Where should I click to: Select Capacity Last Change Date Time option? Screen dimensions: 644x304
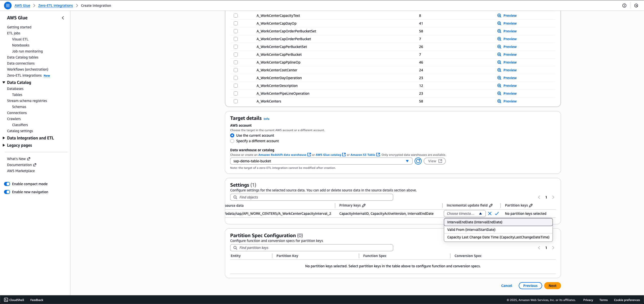(498, 237)
